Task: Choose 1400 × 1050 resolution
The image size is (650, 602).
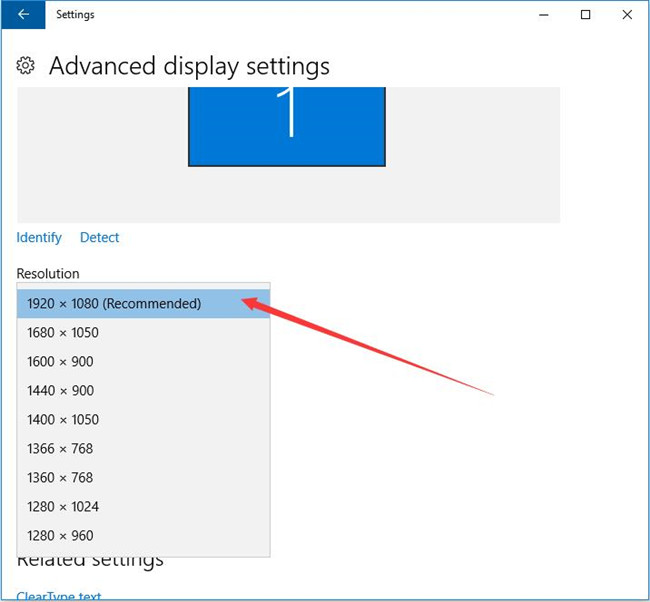Action: (x=143, y=420)
